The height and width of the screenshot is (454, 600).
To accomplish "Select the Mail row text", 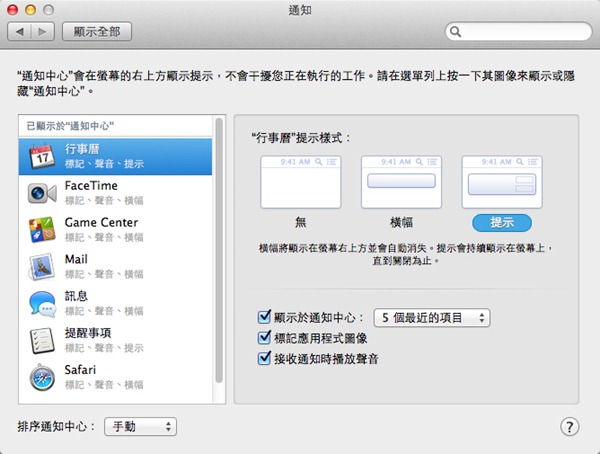I will coord(76,259).
